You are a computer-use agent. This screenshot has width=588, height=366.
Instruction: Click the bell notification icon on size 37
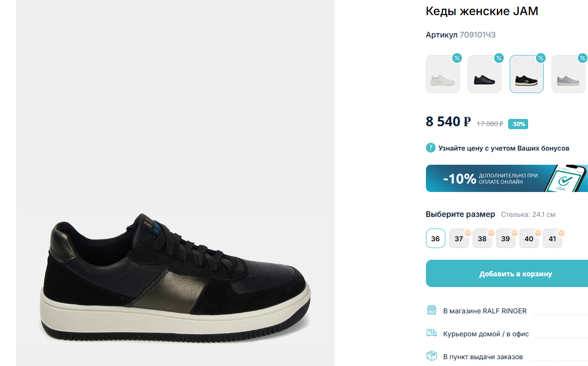click(x=467, y=233)
